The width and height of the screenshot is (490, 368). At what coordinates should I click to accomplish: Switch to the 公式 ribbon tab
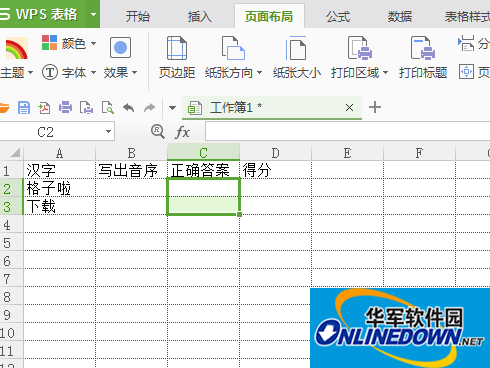coord(338,16)
